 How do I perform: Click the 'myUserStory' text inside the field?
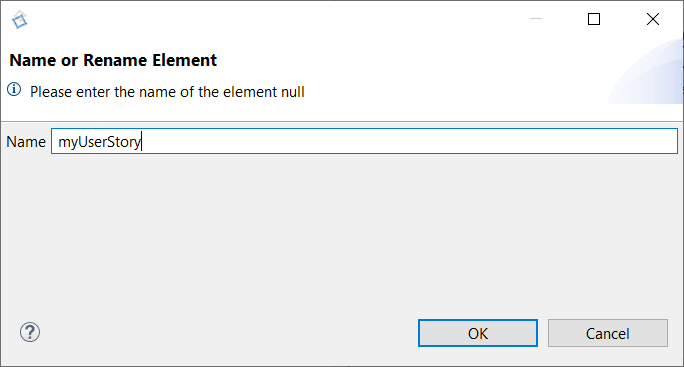tap(99, 142)
